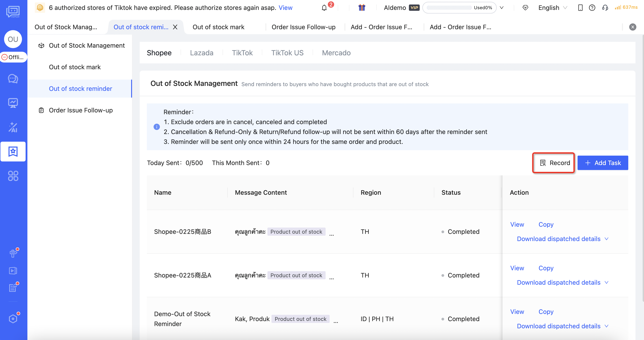Toggle the Offline status indicator
Screen dimensions: 644x340
(x=13, y=57)
